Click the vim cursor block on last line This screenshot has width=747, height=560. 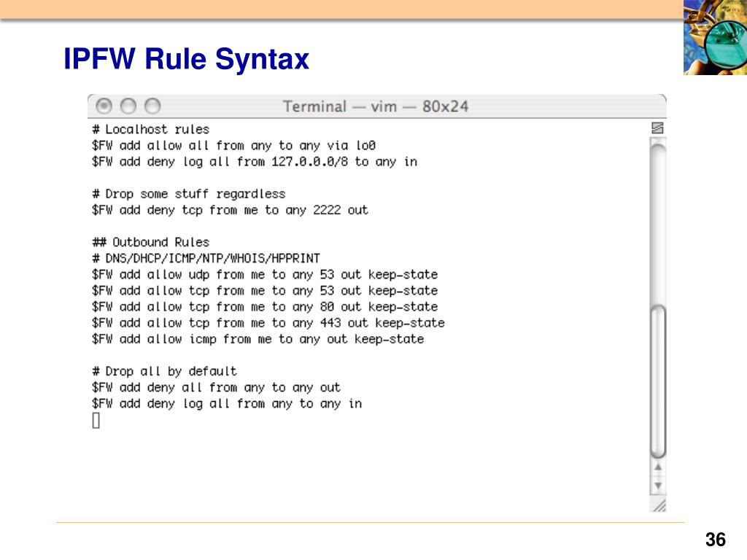click(x=96, y=421)
